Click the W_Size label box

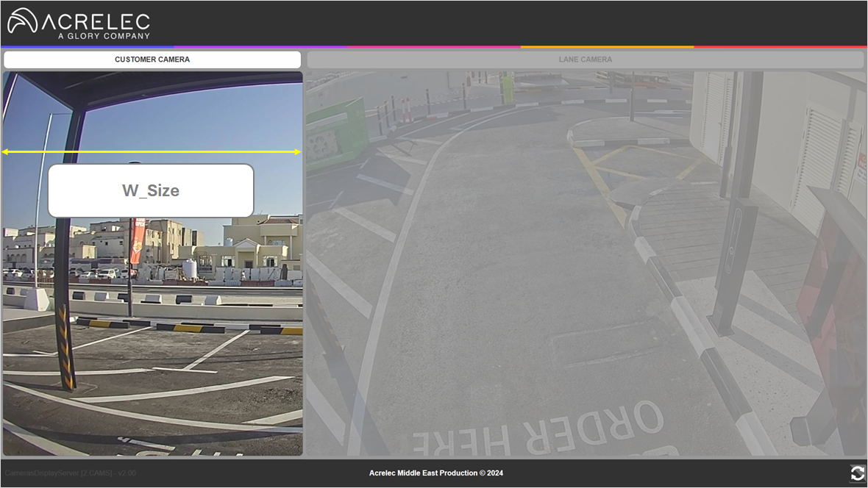click(151, 190)
